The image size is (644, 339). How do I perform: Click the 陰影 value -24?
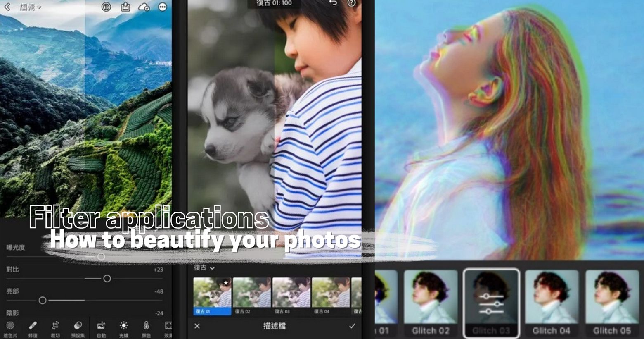pos(159,313)
